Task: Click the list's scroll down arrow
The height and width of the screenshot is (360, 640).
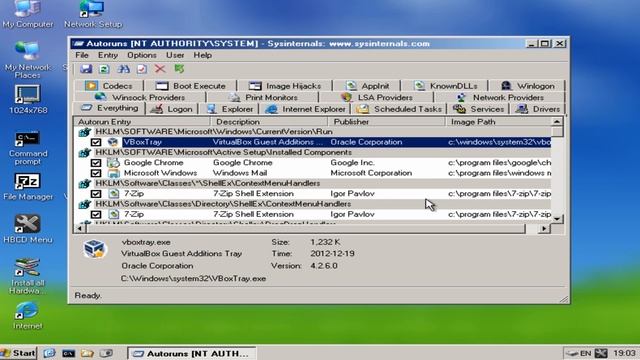Action: pos(557,219)
